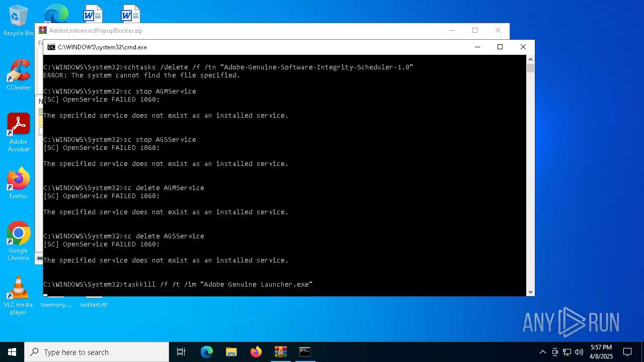Launch Google Chrome from the desktop
The height and width of the screenshot is (362, 644).
point(19,241)
